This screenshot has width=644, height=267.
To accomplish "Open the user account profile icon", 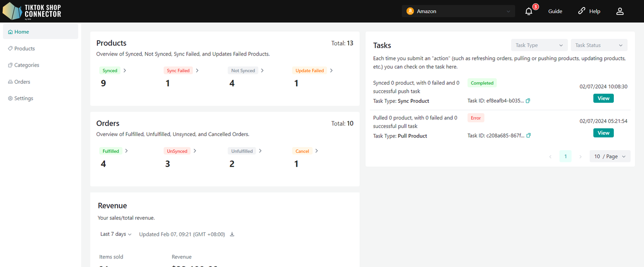I will click(620, 11).
